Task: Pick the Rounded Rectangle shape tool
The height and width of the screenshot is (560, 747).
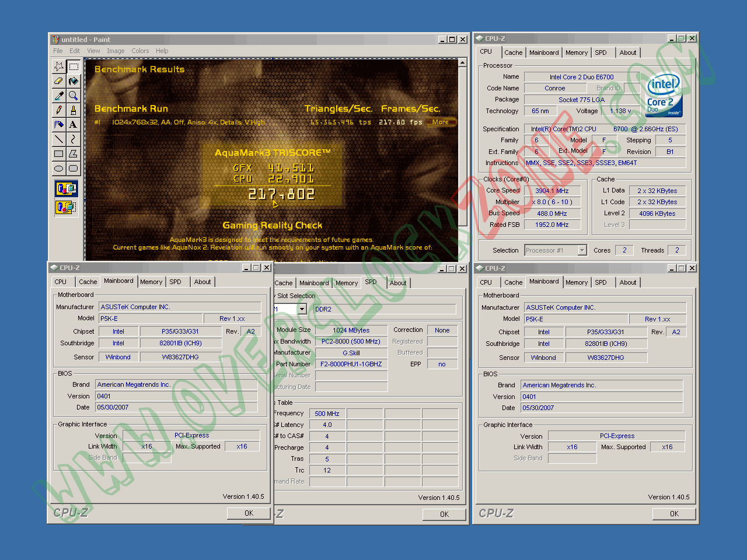Action: 73,169
